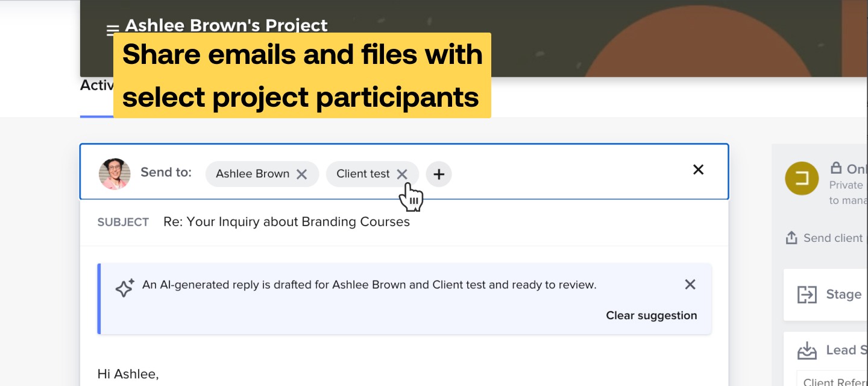Click the Send to field area

point(166,172)
